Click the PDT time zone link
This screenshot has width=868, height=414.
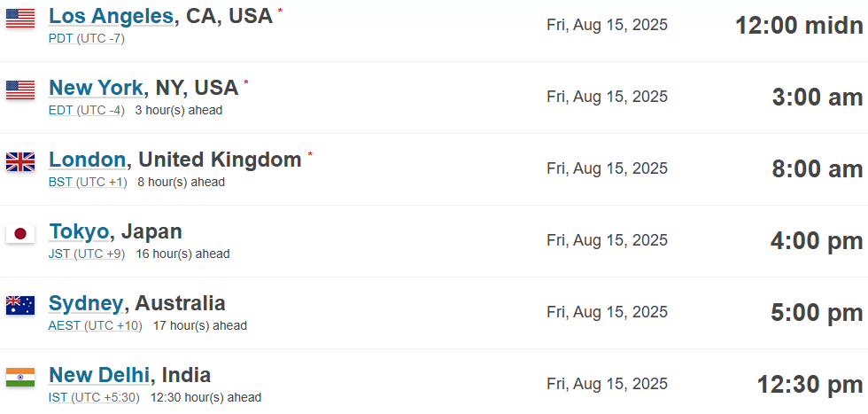point(61,39)
